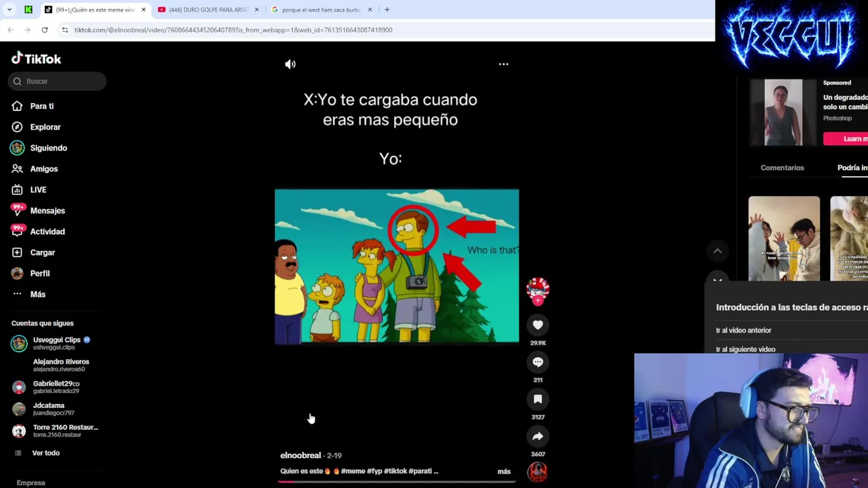Open the first recommended video thumbnail
This screenshot has width=868, height=488.
pos(784,239)
